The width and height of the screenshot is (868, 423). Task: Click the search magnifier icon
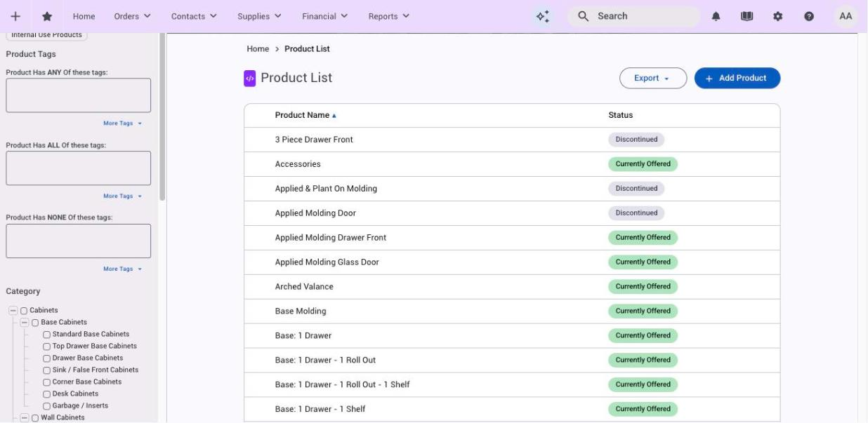(583, 16)
